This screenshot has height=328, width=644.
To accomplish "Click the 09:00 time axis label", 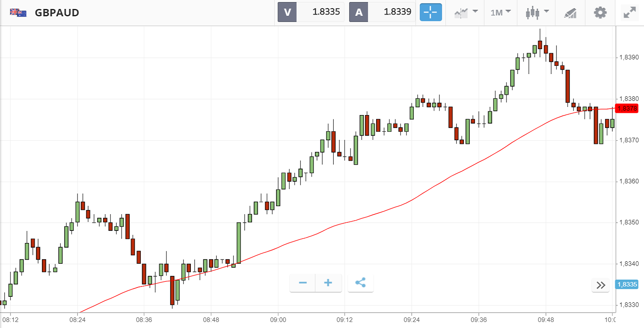I will (278, 319).
